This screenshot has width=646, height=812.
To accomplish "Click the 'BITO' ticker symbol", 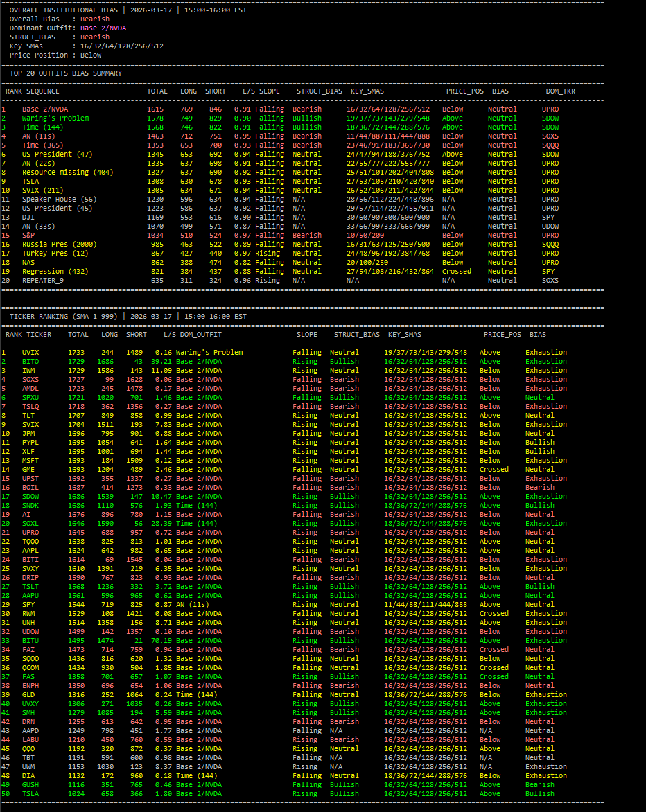I will (30, 362).
